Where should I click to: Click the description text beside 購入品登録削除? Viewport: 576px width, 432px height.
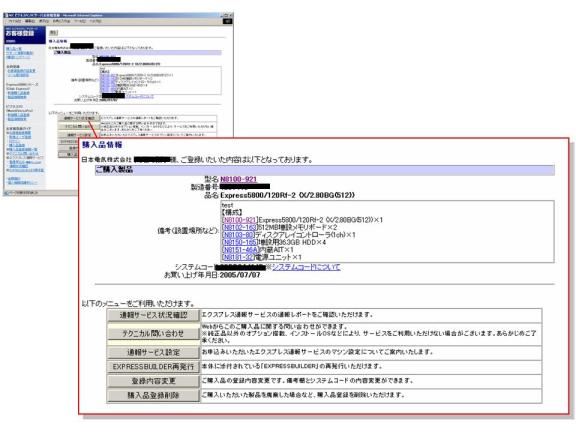[x=303, y=395]
